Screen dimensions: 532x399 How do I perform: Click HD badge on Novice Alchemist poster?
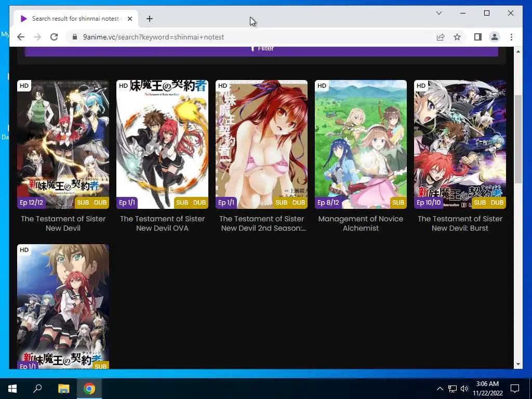coord(322,86)
